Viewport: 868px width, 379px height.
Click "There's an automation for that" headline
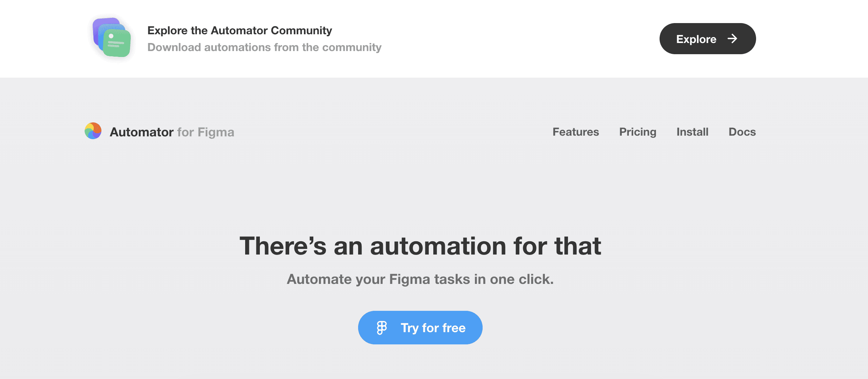point(420,246)
